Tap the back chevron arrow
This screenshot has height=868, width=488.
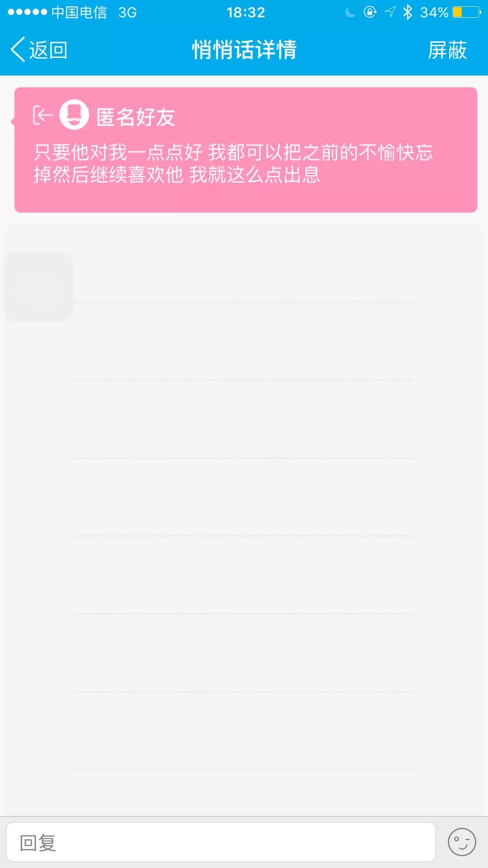tap(18, 50)
